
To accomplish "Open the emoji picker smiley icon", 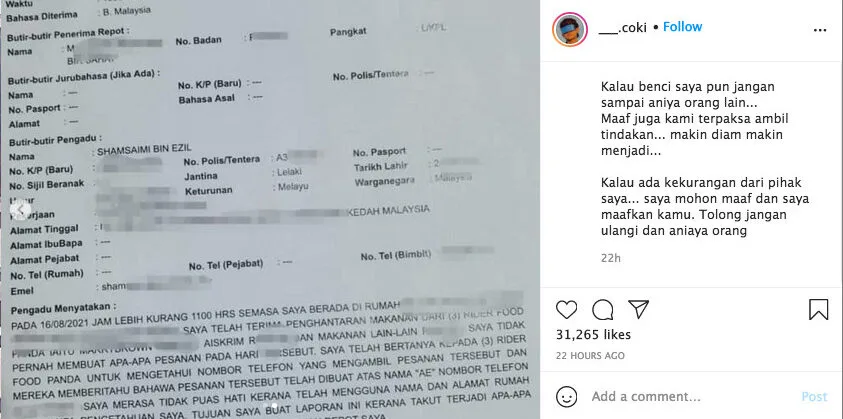I will [x=566, y=397].
